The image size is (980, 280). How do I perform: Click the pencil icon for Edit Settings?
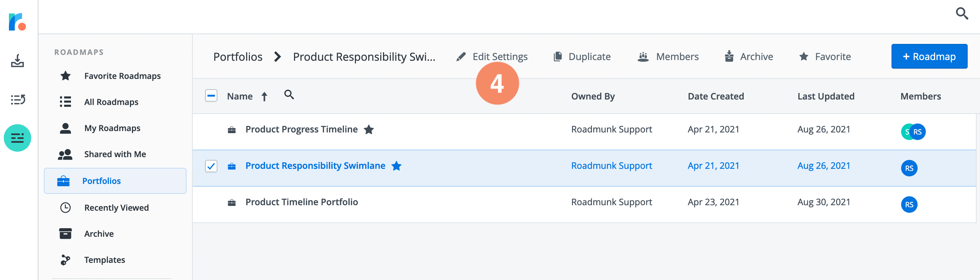tap(461, 57)
